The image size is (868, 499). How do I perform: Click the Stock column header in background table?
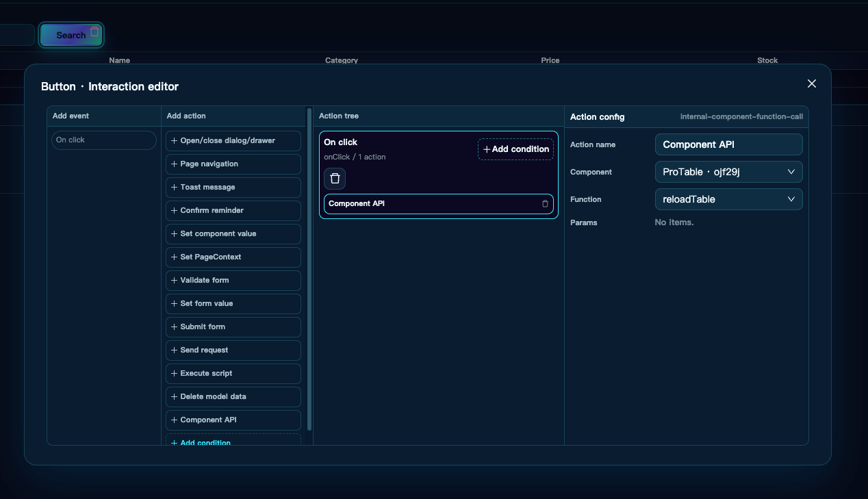click(x=767, y=60)
